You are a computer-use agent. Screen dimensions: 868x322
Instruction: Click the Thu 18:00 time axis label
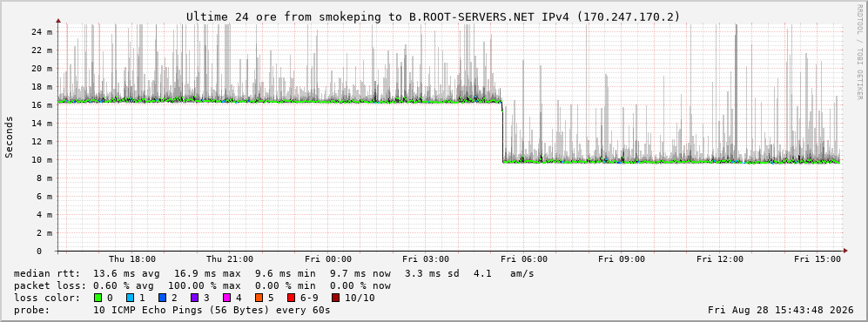point(131,259)
